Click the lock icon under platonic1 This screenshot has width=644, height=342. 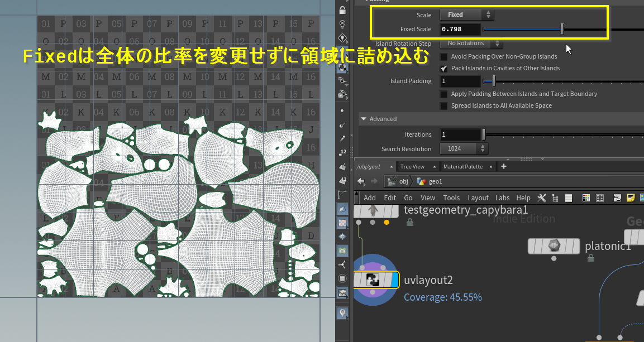(590, 258)
